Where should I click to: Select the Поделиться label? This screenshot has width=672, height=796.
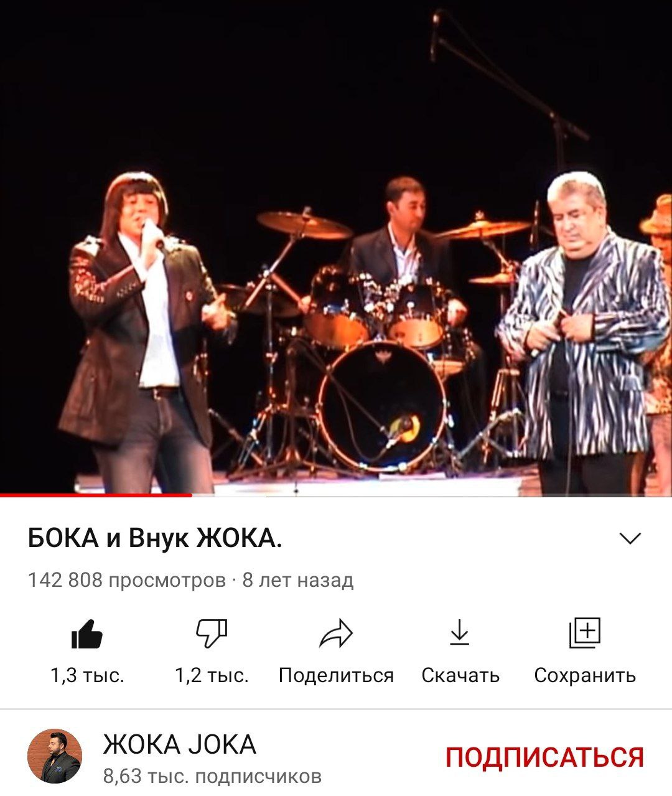pos(336,675)
